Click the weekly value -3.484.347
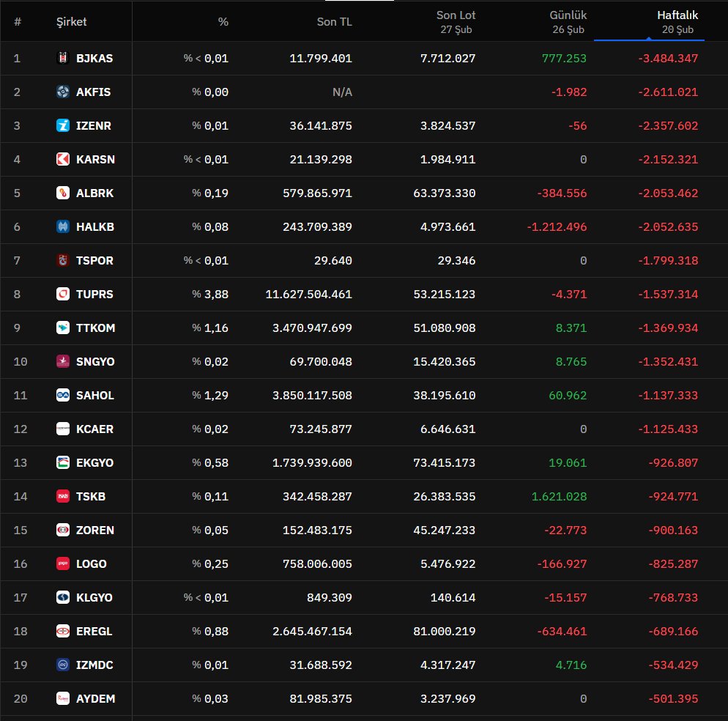Screen dimensions: 728x721 click(668, 58)
